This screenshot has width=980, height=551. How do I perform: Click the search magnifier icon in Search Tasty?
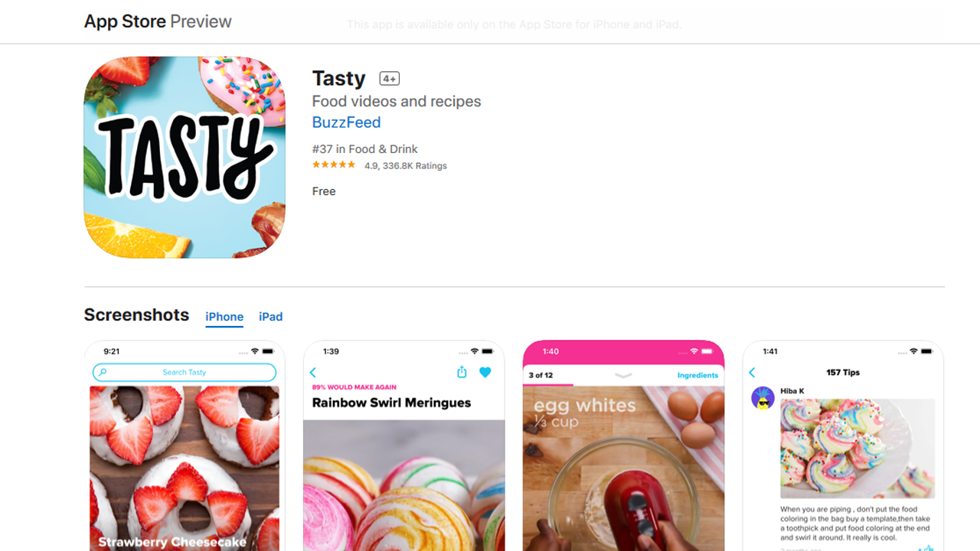[x=103, y=373]
